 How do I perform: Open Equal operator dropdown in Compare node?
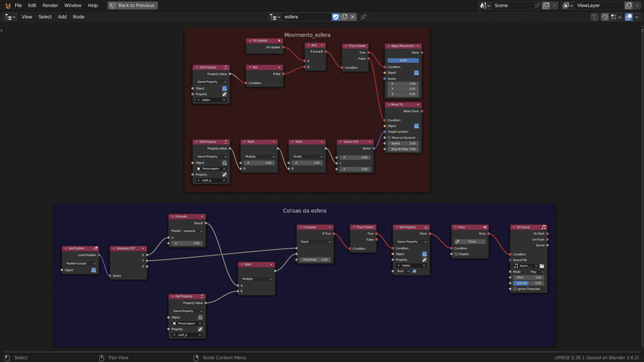[315, 242]
